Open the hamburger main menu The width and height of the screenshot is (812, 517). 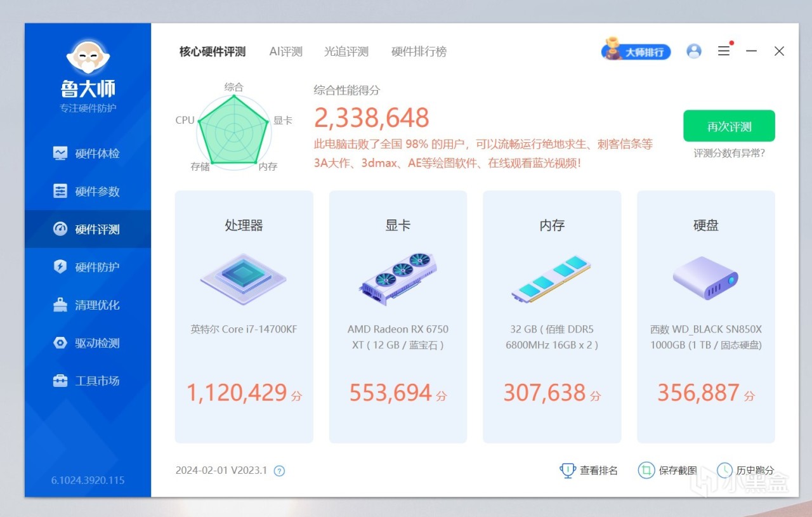[724, 51]
